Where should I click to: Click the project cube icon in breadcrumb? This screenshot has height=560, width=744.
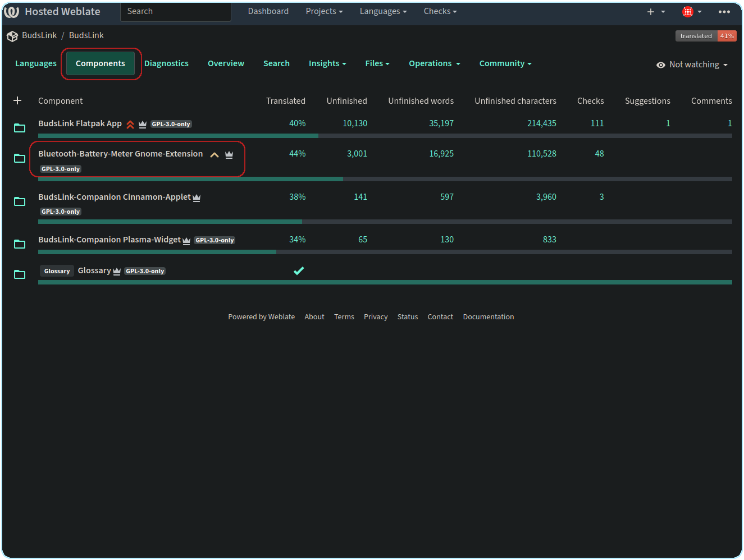[12, 36]
